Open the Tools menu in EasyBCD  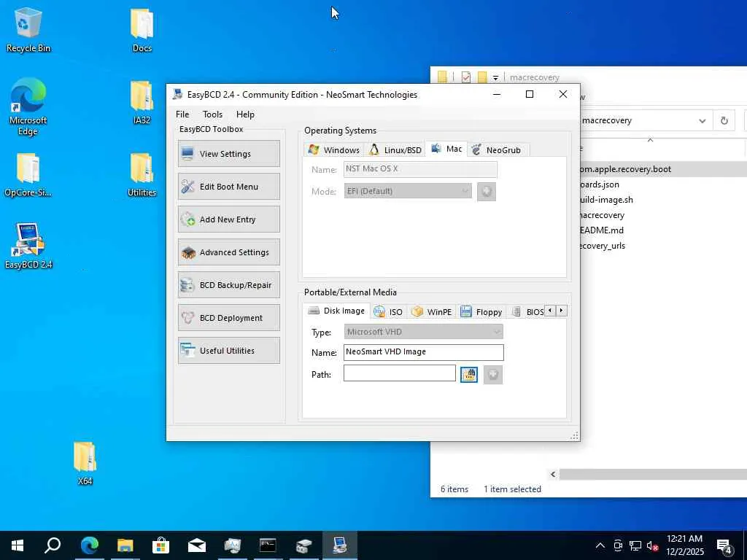212,114
